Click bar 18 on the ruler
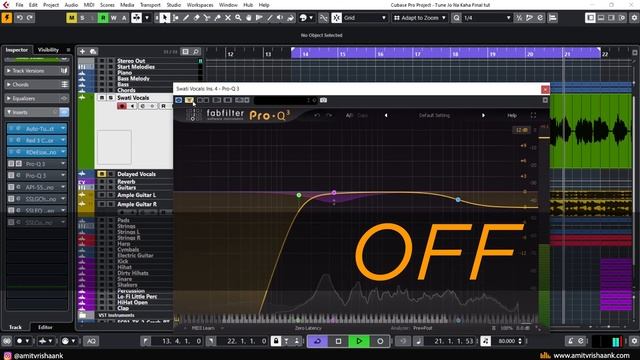 tap(455, 54)
